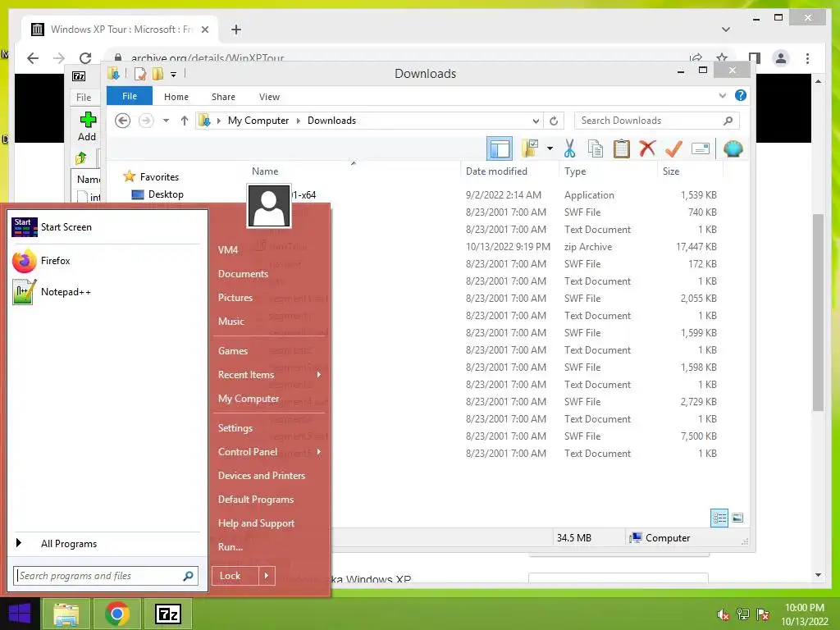Open folder options icon in toolbar
This screenshot has width=840, height=630.
pyautogui.click(x=530, y=148)
